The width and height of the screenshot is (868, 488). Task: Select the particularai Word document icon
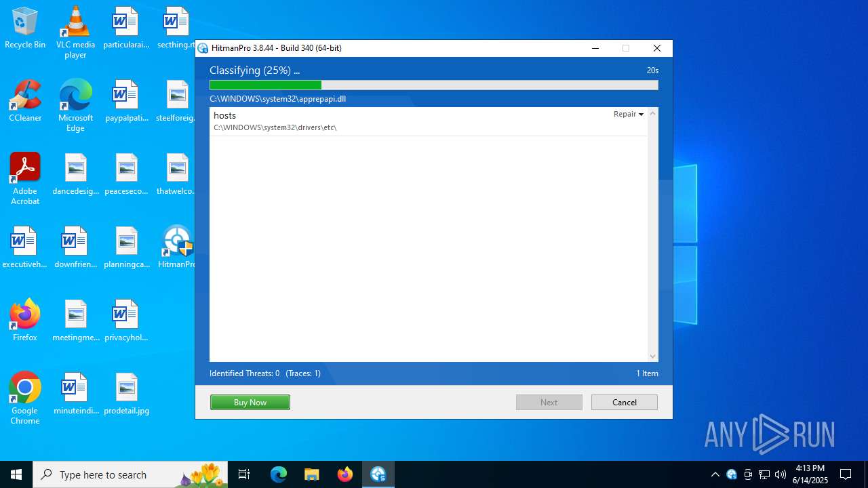click(126, 28)
